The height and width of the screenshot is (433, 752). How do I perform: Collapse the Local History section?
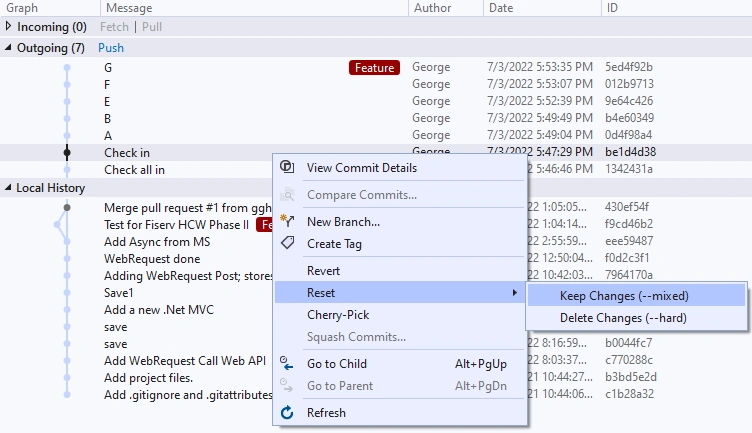tap(8, 187)
